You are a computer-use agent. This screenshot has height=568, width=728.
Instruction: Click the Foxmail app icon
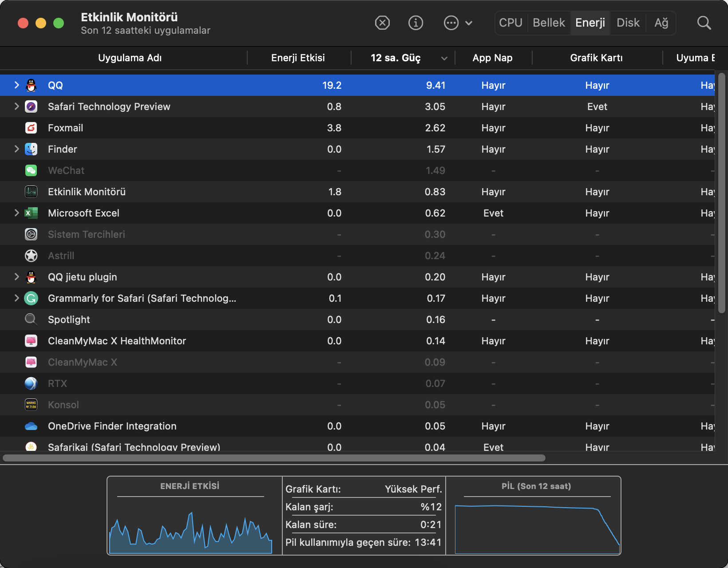point(31,128)
